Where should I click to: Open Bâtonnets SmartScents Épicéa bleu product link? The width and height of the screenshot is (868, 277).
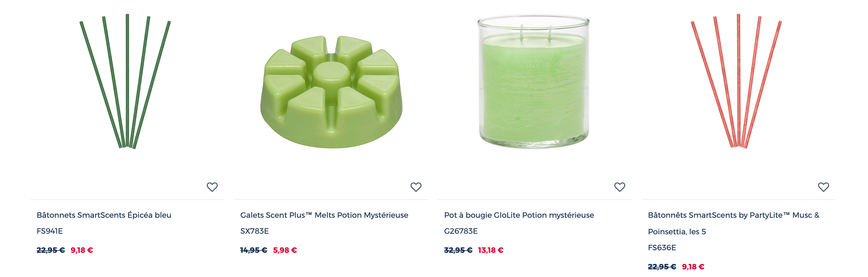(104, 215)
